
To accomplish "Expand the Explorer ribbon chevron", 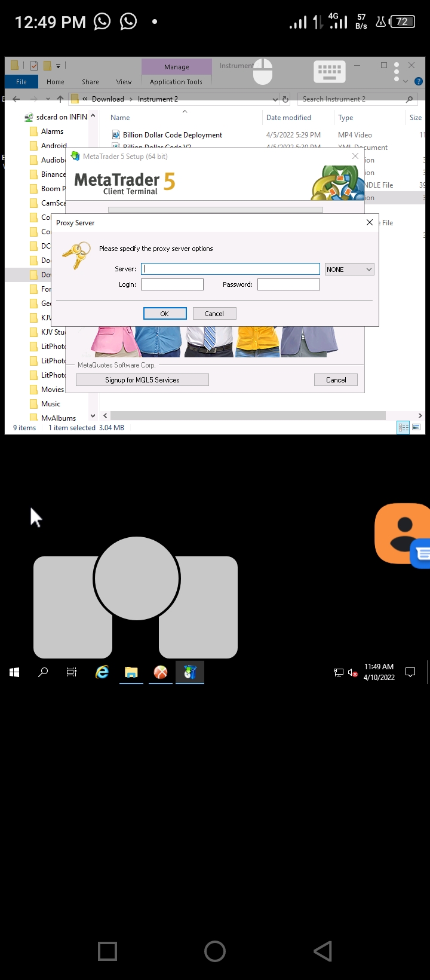I will click(x=406, y=81).
